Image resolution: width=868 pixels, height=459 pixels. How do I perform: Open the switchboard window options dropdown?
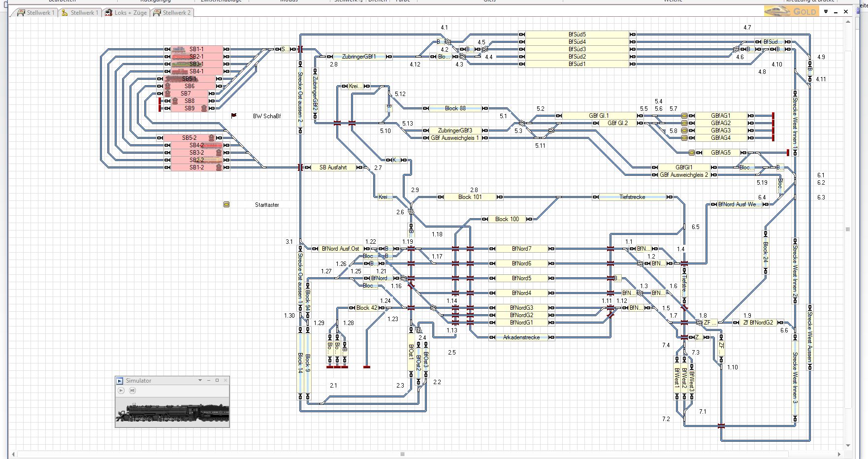[826, 11]
